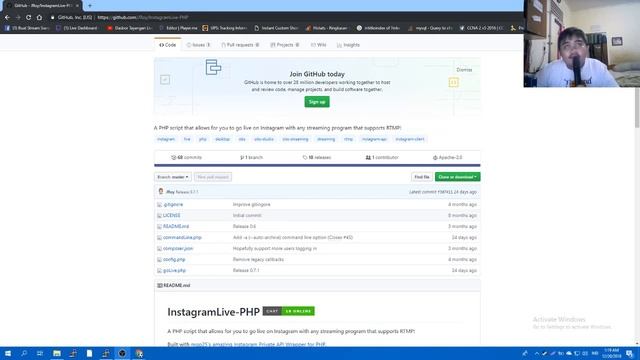Select the instagram topic tag
Screen dimensions: 640x360
166,139
